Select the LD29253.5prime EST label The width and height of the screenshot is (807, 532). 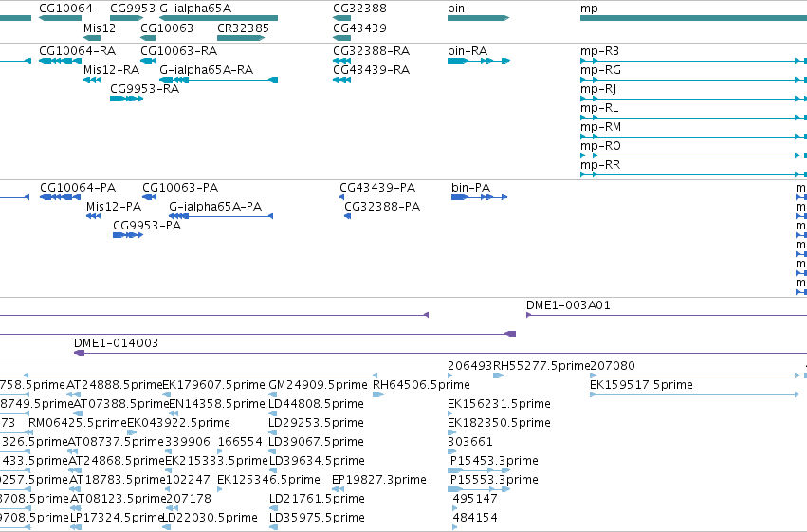[x=316, y=423]
